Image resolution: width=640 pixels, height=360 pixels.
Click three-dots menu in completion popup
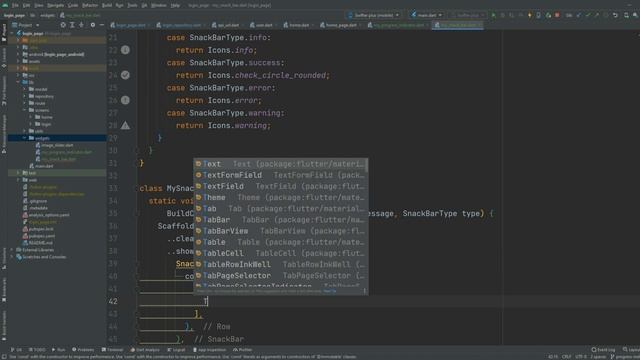click(x=364, y=291)
